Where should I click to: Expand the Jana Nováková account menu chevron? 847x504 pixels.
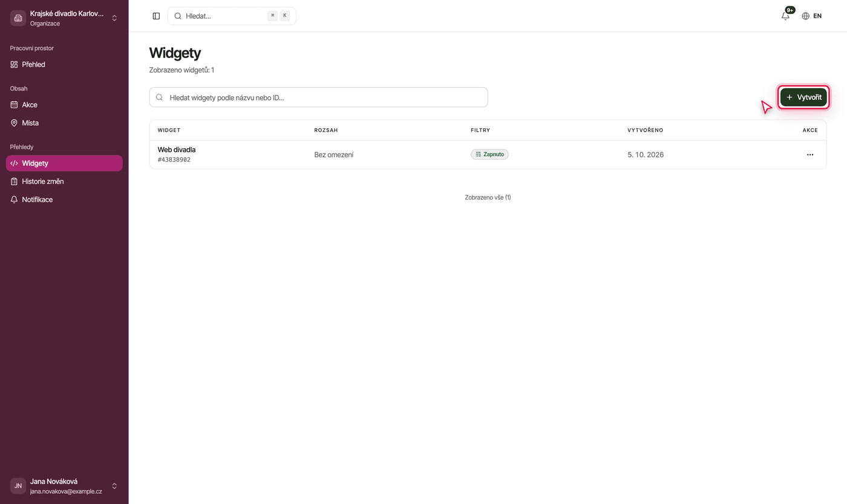[x=114, y=486]
